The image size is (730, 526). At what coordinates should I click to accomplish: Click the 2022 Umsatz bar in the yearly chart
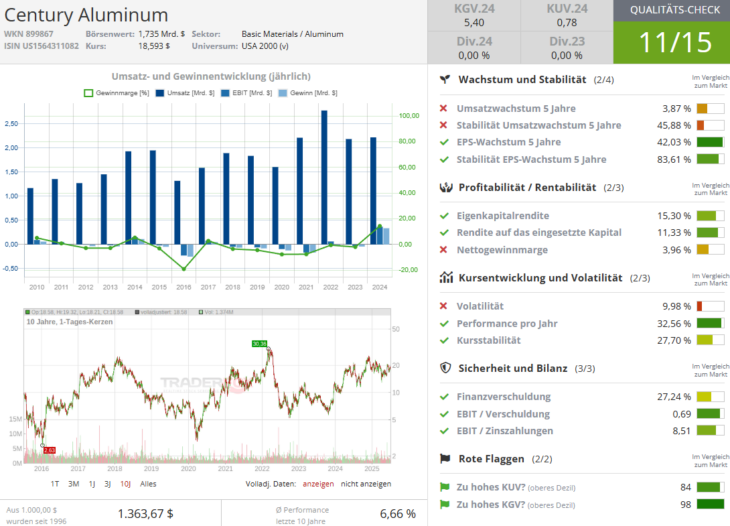324,177
